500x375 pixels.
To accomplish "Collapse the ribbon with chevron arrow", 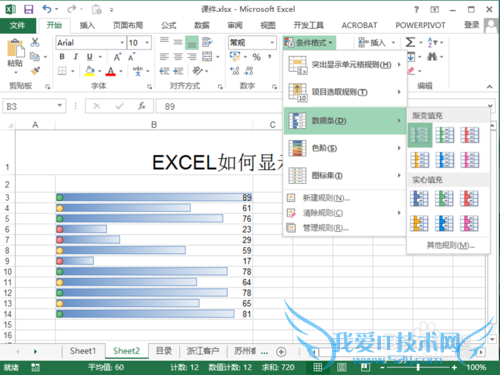I will point(489,87).
